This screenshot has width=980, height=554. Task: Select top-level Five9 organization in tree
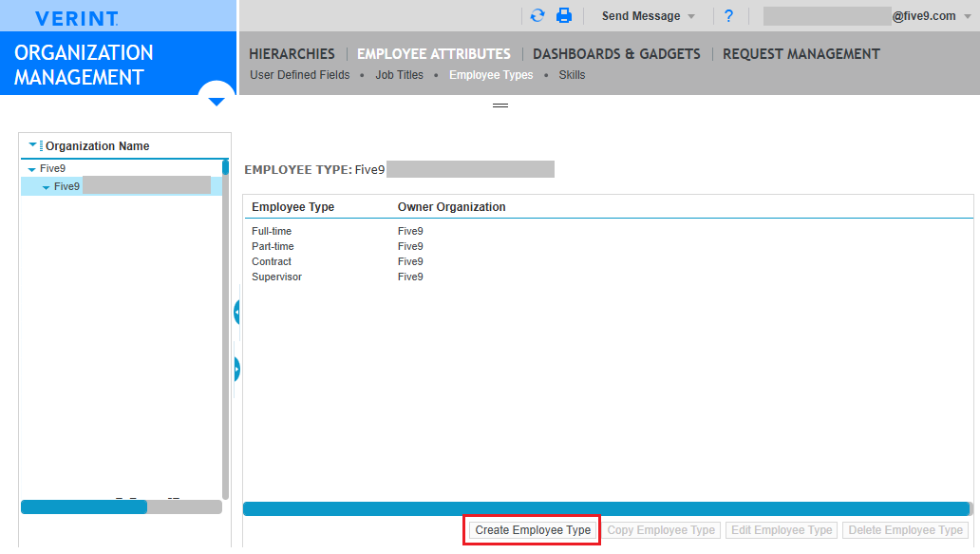pyautogui.click(x=52, y=169)
